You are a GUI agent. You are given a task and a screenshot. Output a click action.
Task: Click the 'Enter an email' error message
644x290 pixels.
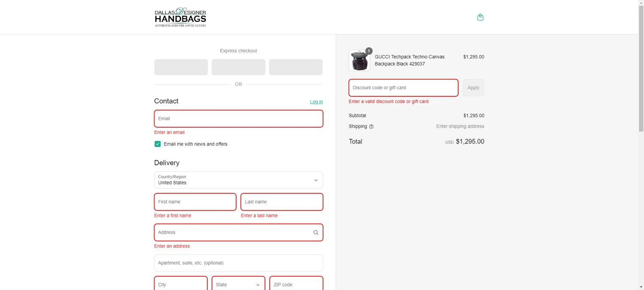tap(169, 132)
